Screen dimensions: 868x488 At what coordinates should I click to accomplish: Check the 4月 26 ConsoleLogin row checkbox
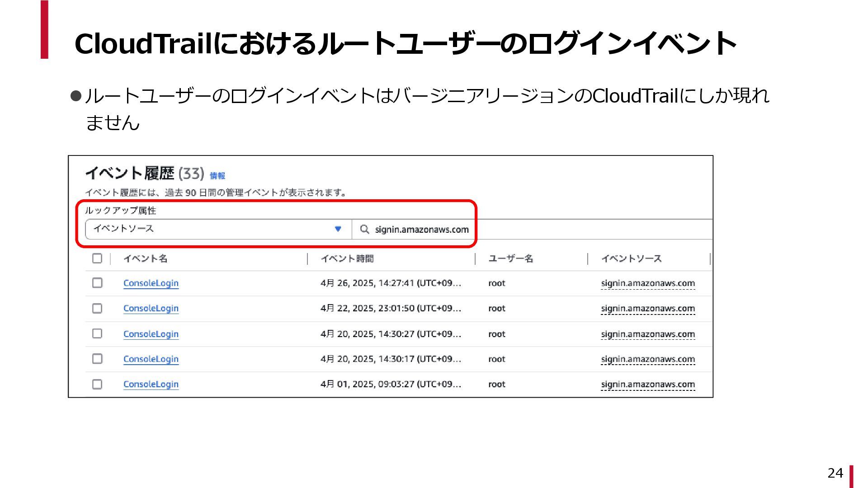(97, 283)
